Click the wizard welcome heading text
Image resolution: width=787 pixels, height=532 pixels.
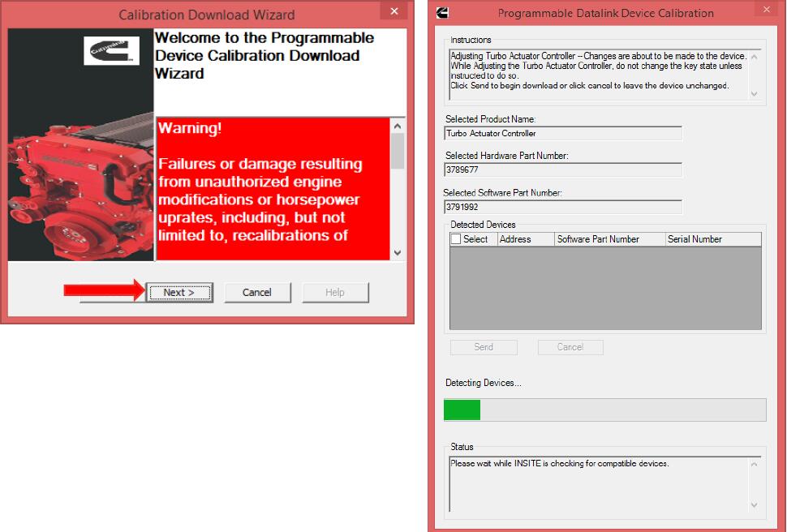tap(264, 56)
